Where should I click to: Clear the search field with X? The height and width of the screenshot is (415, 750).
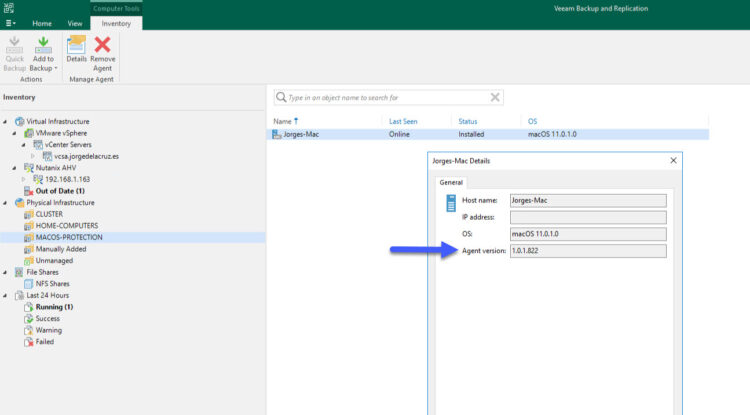[495, 98]
